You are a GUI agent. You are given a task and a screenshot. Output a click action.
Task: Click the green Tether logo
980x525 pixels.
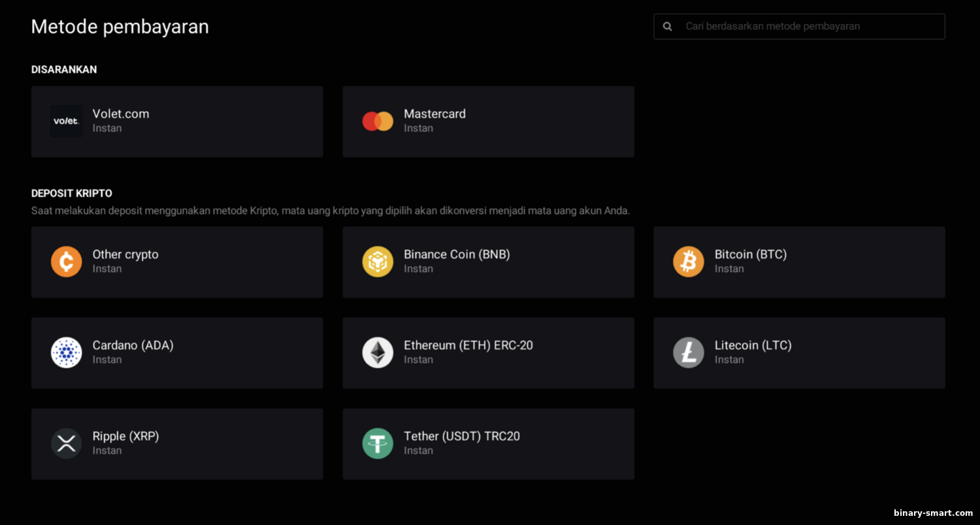(x=378, y=443)
